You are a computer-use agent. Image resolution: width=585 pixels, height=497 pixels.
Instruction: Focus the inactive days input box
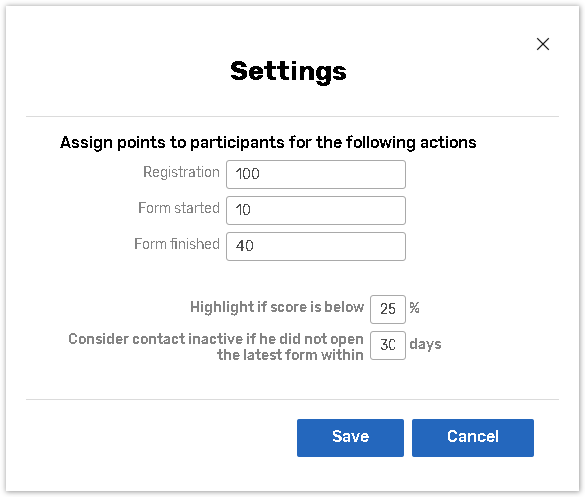[x=388, y=345]
